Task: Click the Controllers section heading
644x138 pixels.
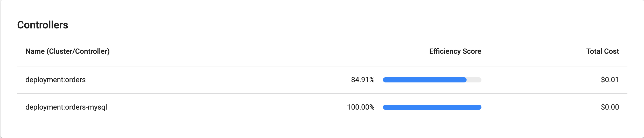Action: (43, 25)
